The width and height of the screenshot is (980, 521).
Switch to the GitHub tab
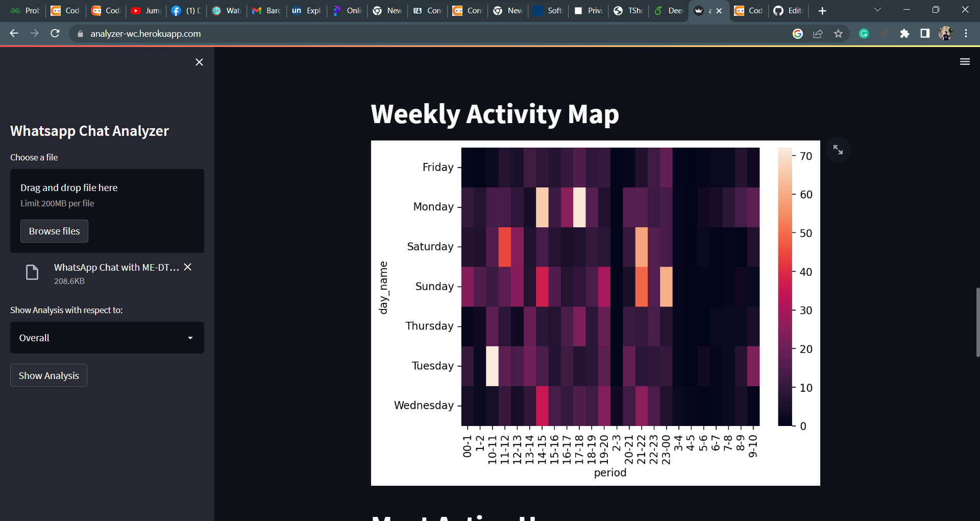coord(788,10)
